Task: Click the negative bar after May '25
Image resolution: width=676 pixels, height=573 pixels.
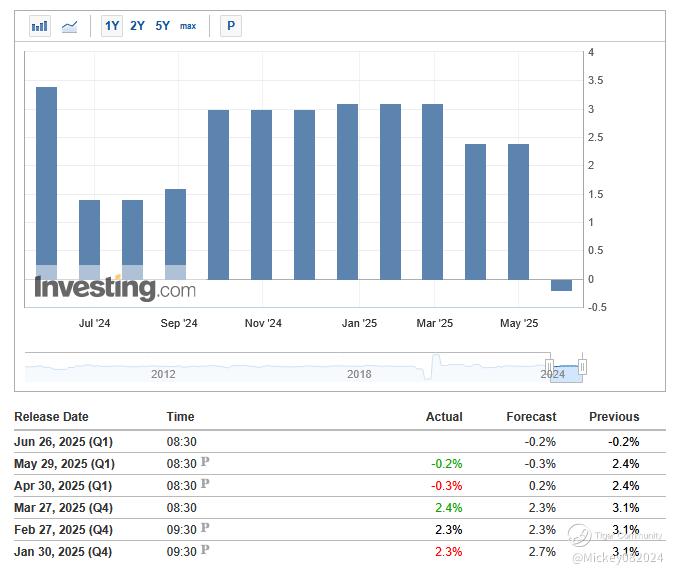Action: [561, 285]
